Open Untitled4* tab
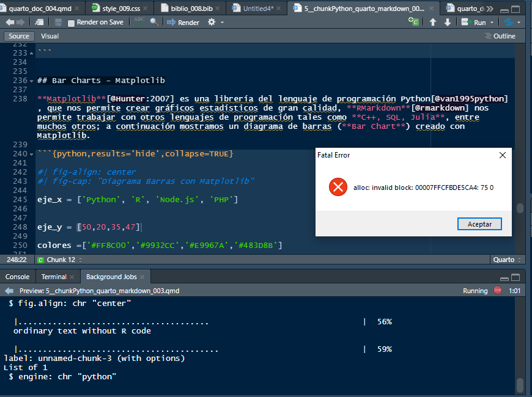The width and height of the screenshot is (532, 397). 258,9
